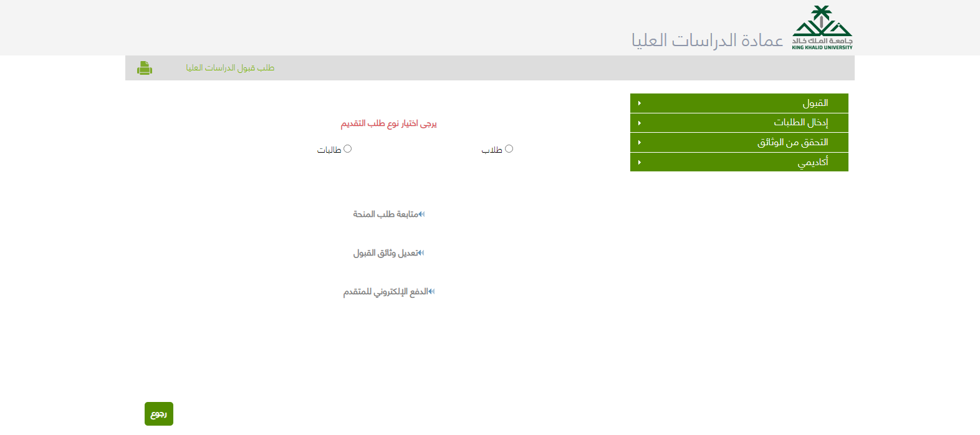Open the الدفع الإلكتروني للمتقدم link
Screen dimensions: 980x435
coord(385,292)
